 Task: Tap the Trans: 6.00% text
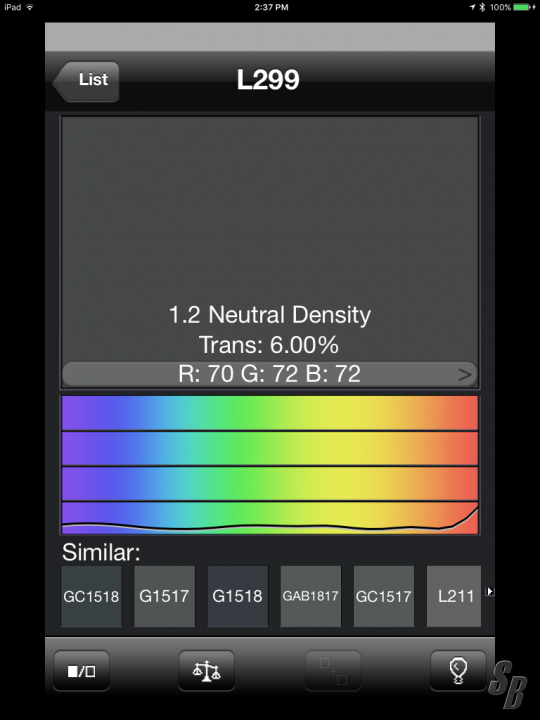269,345
